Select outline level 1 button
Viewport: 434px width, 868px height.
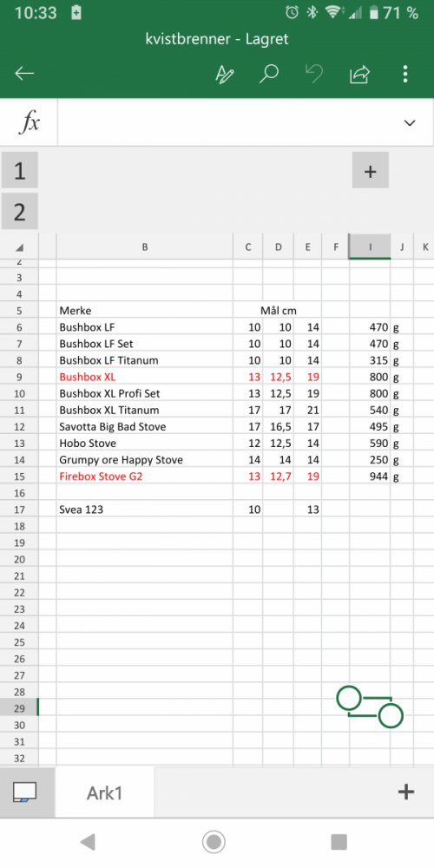click(20, 170)
